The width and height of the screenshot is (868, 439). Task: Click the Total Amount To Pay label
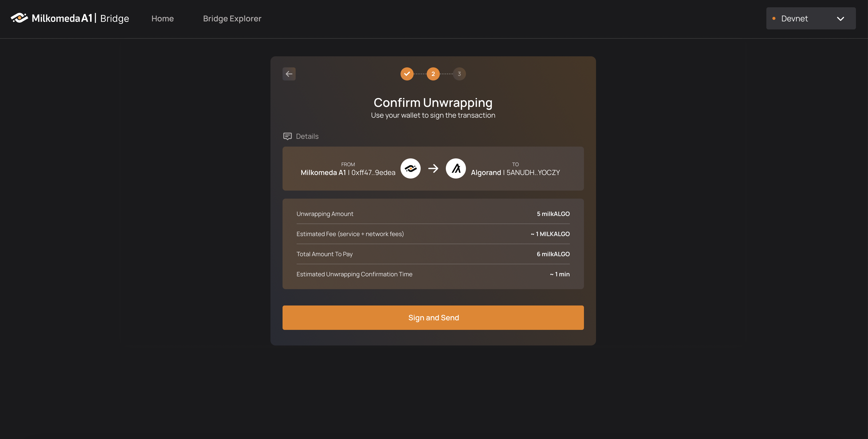[324, 254]
